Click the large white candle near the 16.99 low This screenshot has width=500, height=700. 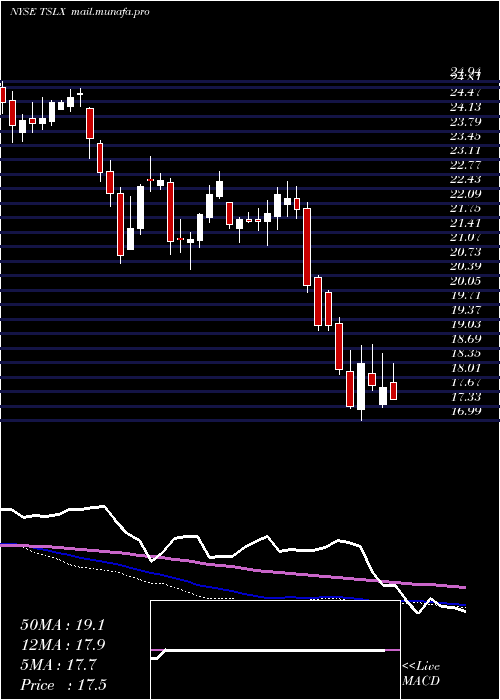tap(361, 386)
